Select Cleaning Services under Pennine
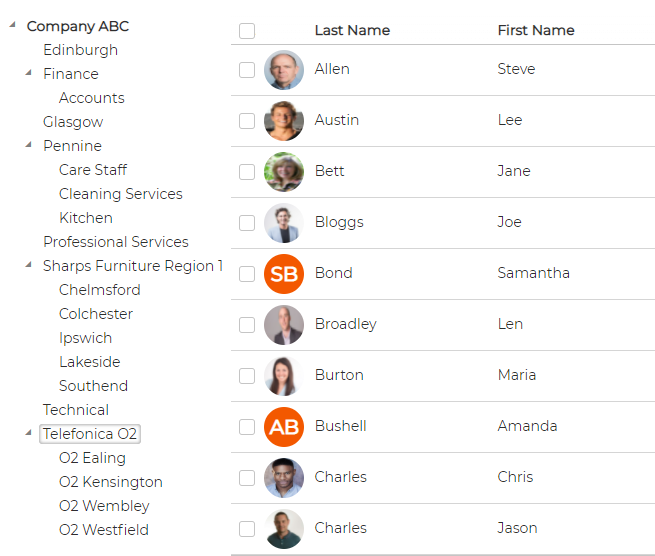655x556 pixels. click(x=121, y=194)
